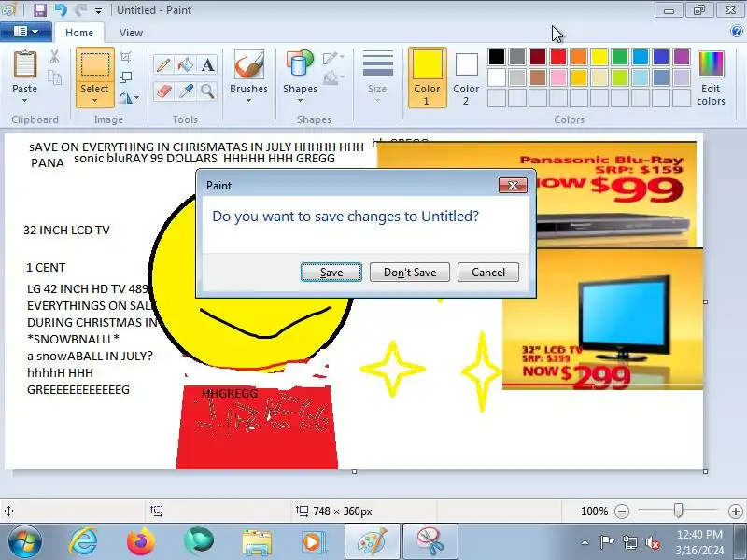Open the Rotate or flip dropdown
The height and width of the screenshot is (560, 747).
(x=129, y=98)
